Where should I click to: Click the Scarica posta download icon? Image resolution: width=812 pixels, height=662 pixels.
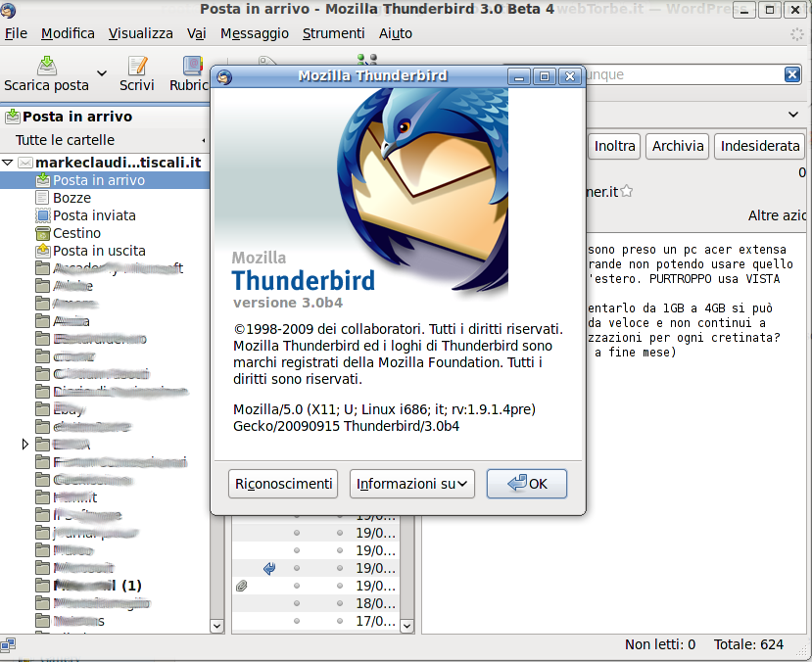[x=47, y=66]
